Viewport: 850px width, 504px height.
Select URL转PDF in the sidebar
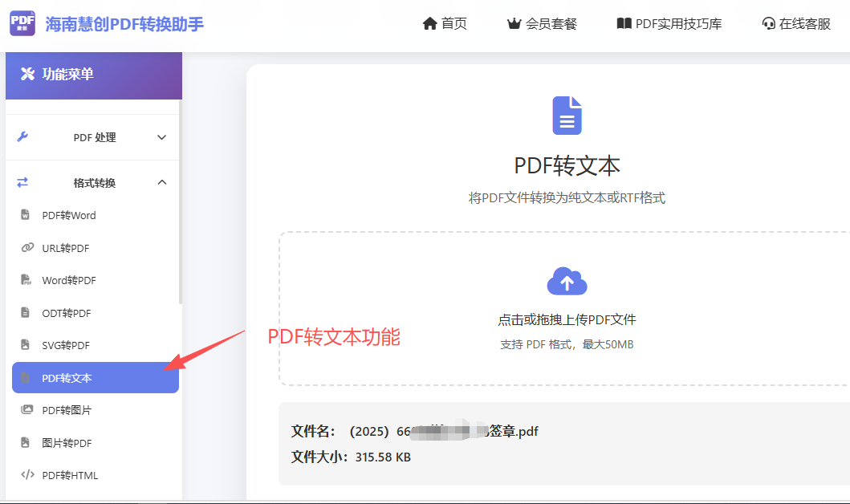[x=66, y=248]
